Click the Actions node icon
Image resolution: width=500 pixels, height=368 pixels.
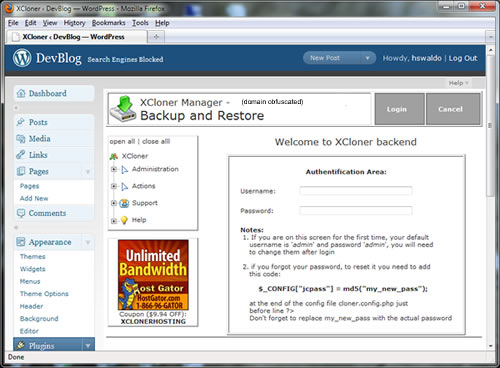(x=125, y=186)
